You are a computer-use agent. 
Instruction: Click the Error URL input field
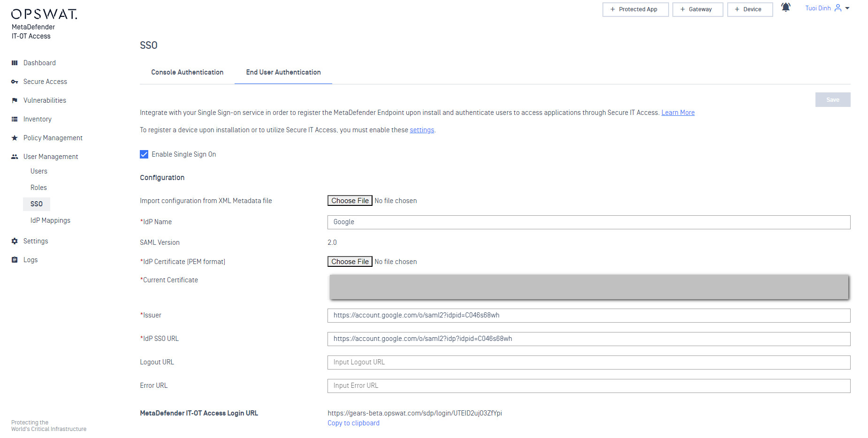tap(589, 386)
